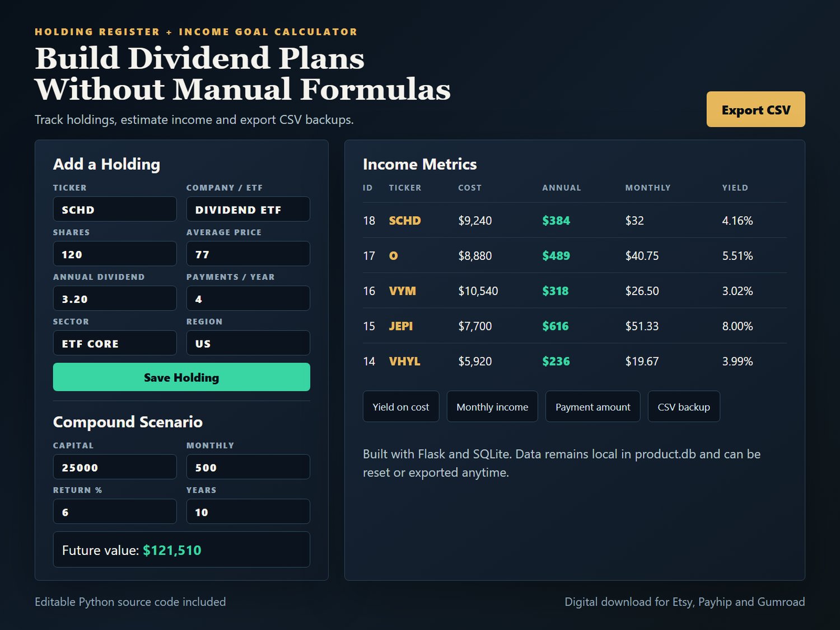Select the Shares field showing 120
The image size is (840, 630).
pyautogui.click(x=115, y=254)
